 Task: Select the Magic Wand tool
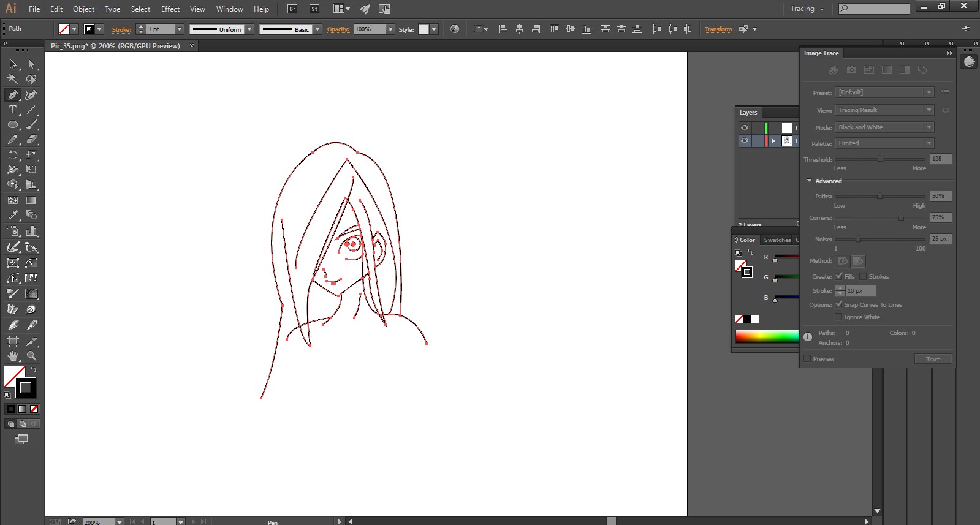click(x=13, y=79)
